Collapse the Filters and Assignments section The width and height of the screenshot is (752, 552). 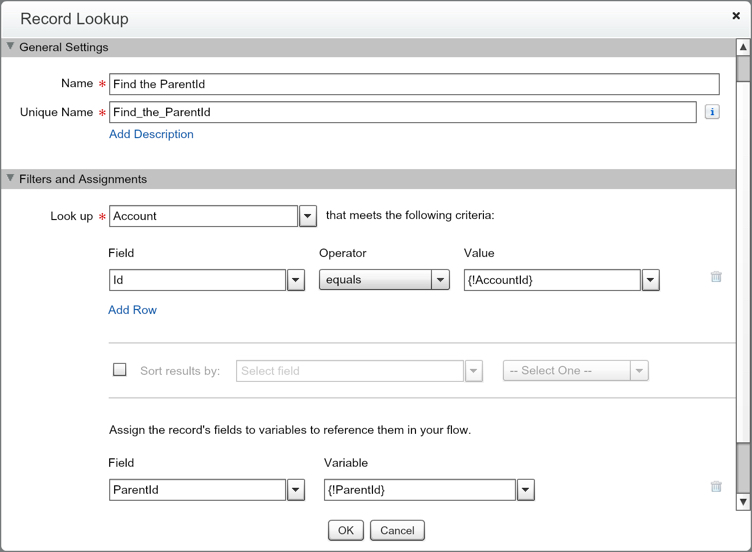click(11, 179)
